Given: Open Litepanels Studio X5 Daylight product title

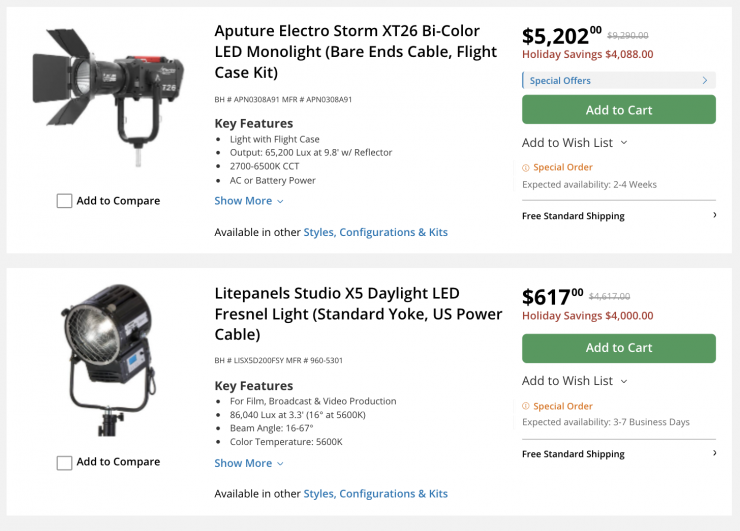Looking at the screenshot, I should 358,313.
